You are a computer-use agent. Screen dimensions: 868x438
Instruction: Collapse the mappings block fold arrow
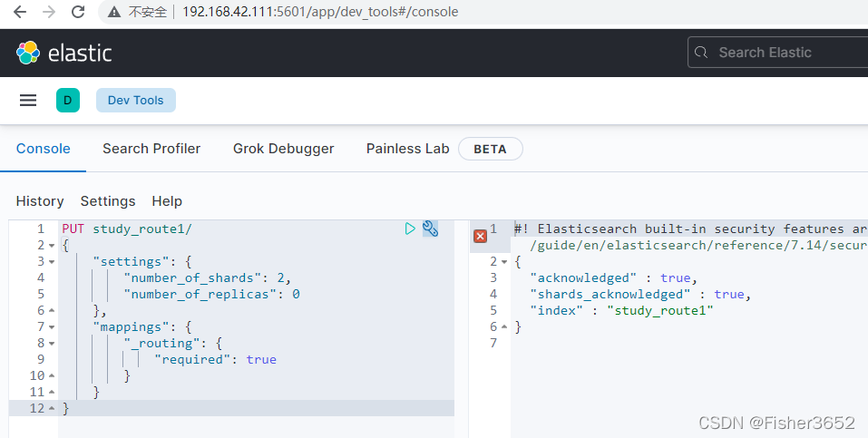(x=52, y=327)
